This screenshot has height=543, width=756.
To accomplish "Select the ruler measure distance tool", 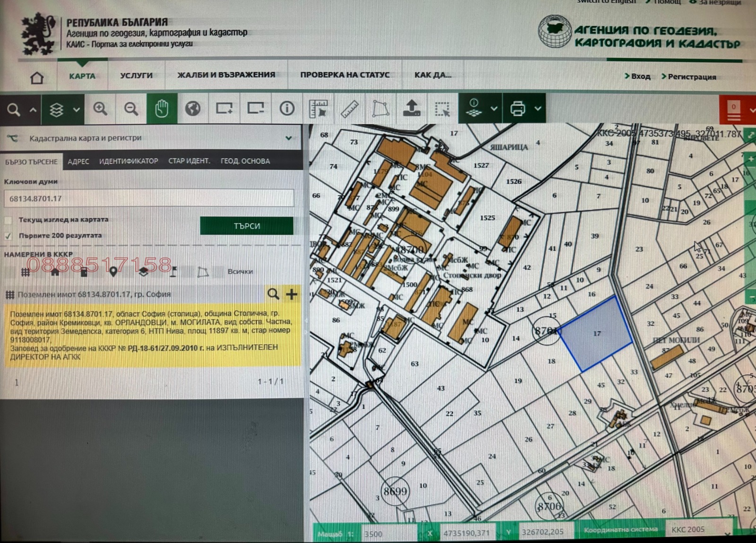I will (x=350, y=109).
